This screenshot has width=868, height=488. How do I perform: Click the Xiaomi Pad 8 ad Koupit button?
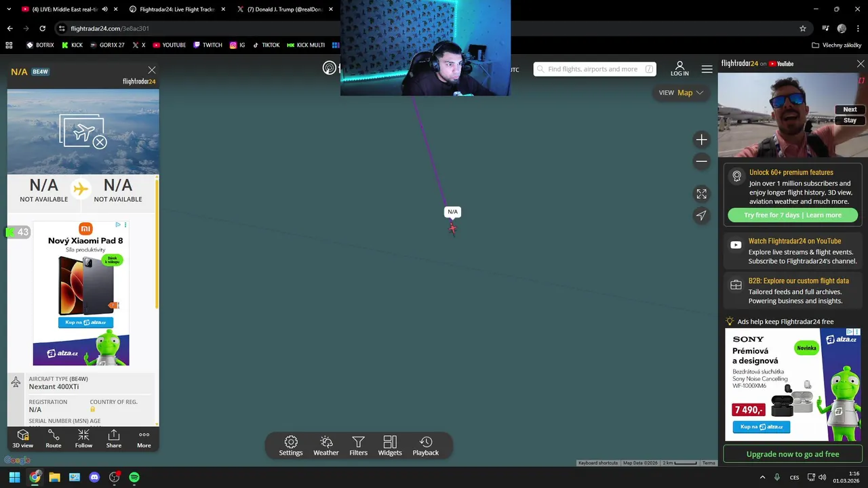[x=85, y=323]
